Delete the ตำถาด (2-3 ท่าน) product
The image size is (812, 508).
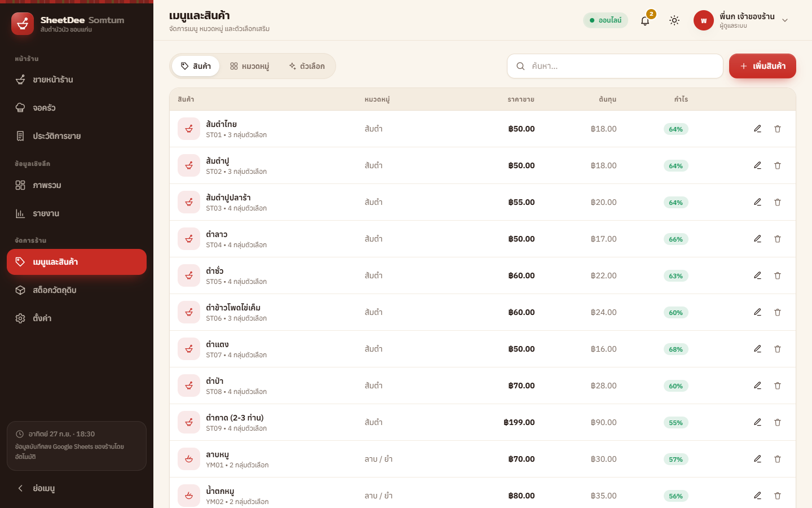pos(778,422)
